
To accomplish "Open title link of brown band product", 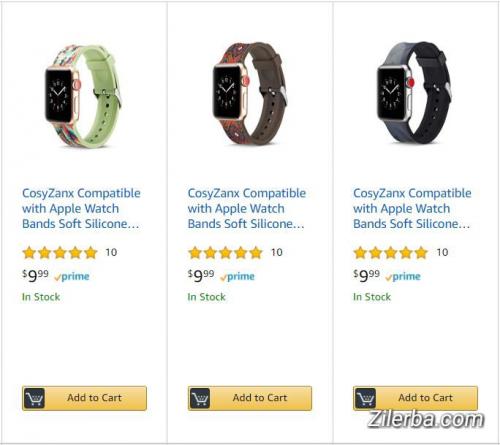I will 247,209.
